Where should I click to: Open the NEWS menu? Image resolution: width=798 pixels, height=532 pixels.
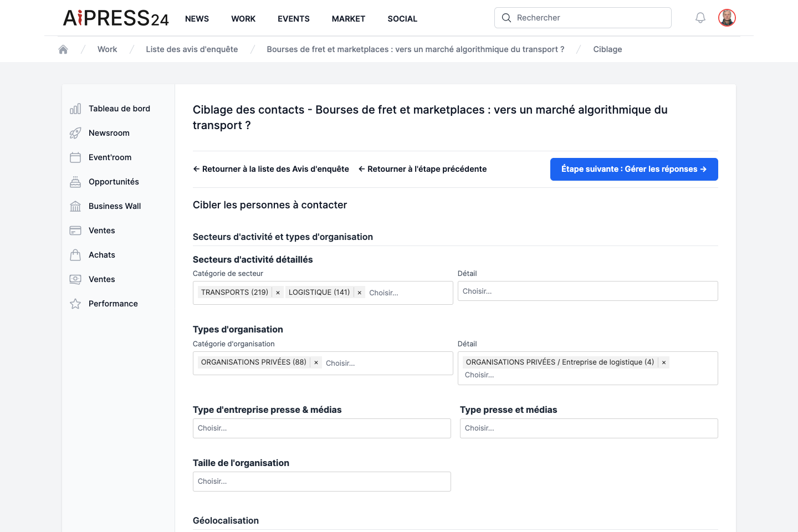tap(197, 19)
